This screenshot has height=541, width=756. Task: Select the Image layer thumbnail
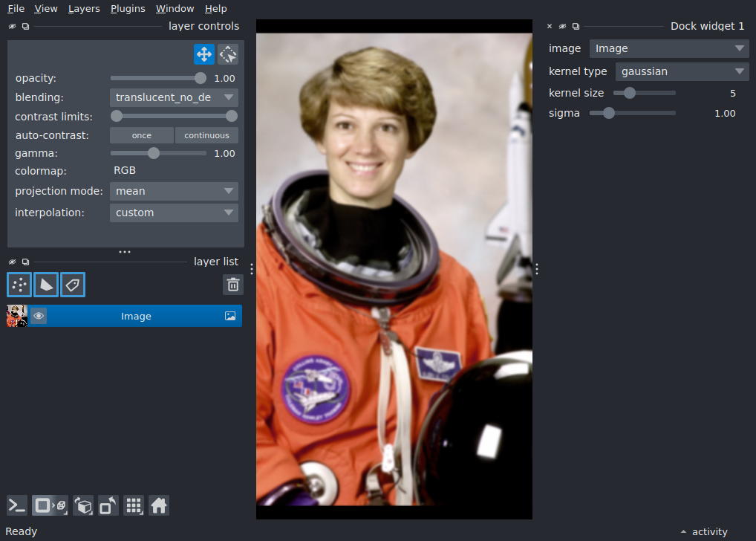[17, 316]
